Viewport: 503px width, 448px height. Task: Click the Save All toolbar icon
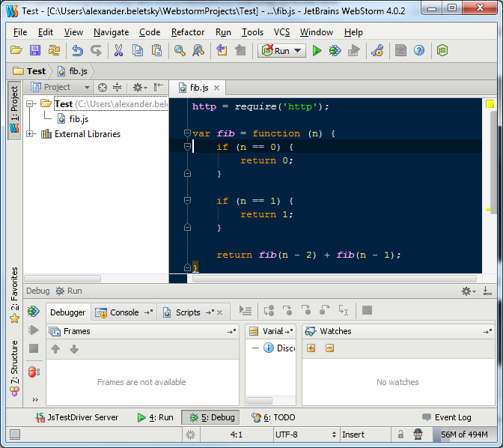(x=35, y=51)
